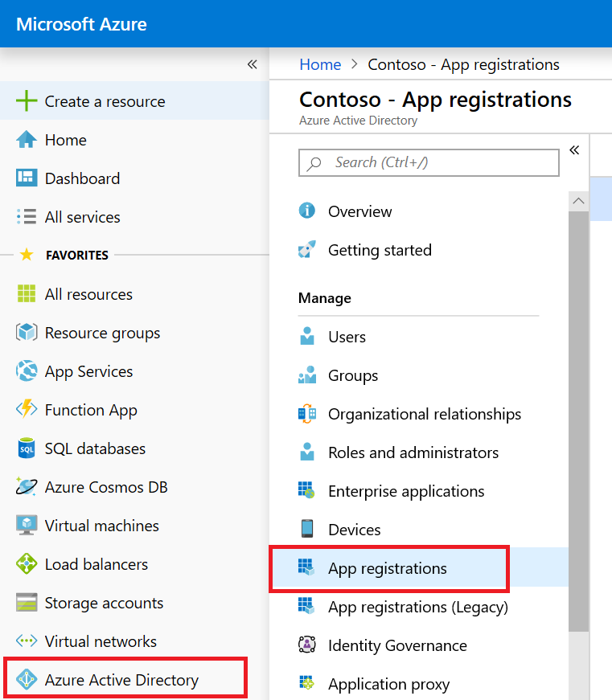612x700 pixels.
Task: Open App registrations (Legacy)
Action: (419, 607)
